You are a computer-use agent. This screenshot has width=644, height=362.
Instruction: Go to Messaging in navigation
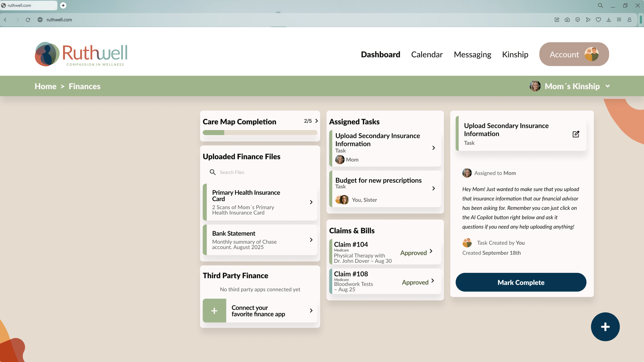pos(472,54)
